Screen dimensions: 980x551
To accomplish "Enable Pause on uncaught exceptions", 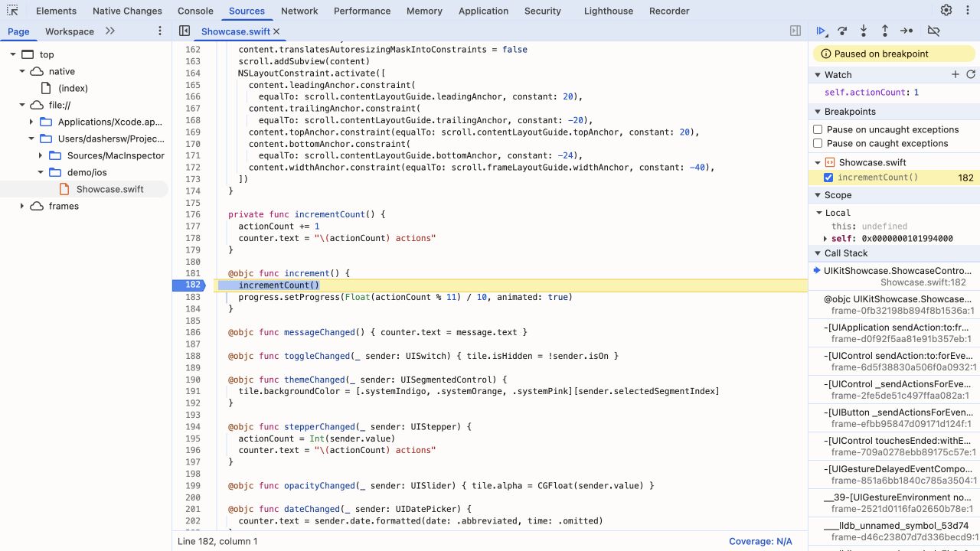I will [818, 129].
